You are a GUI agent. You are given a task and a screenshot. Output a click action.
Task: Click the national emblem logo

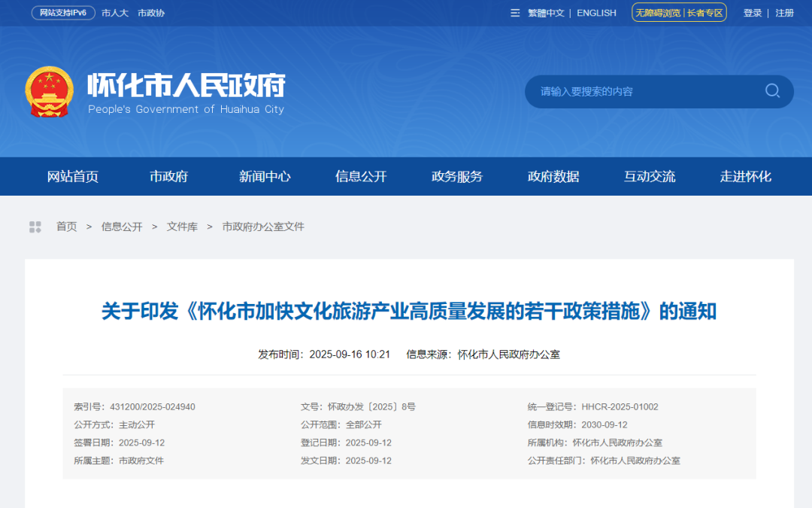49,92
